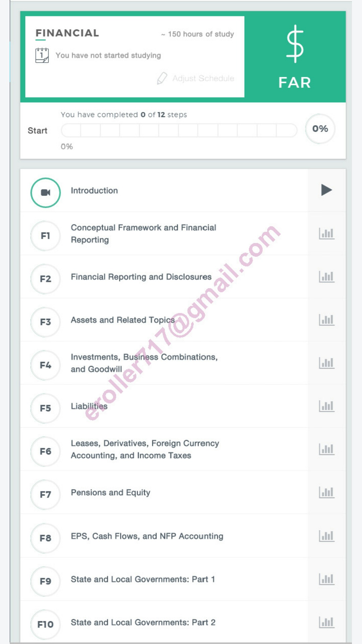The height and width of the screenshot is (644, 362).
Task: Click the 12-step progress bar
Action: (179, 130)
